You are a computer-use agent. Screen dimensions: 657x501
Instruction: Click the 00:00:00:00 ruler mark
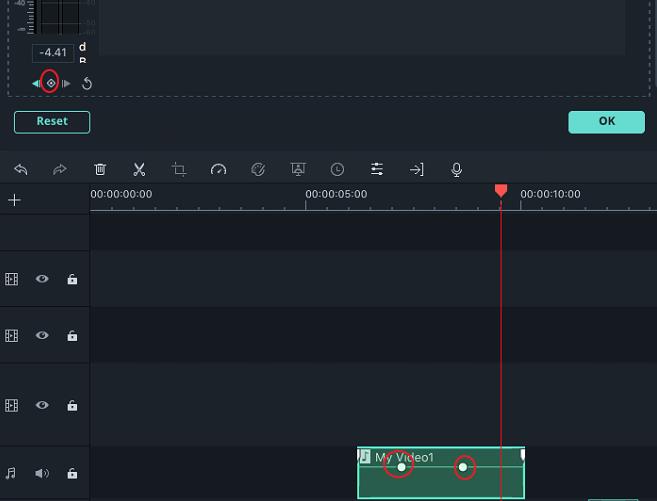(x=121, y=194)
